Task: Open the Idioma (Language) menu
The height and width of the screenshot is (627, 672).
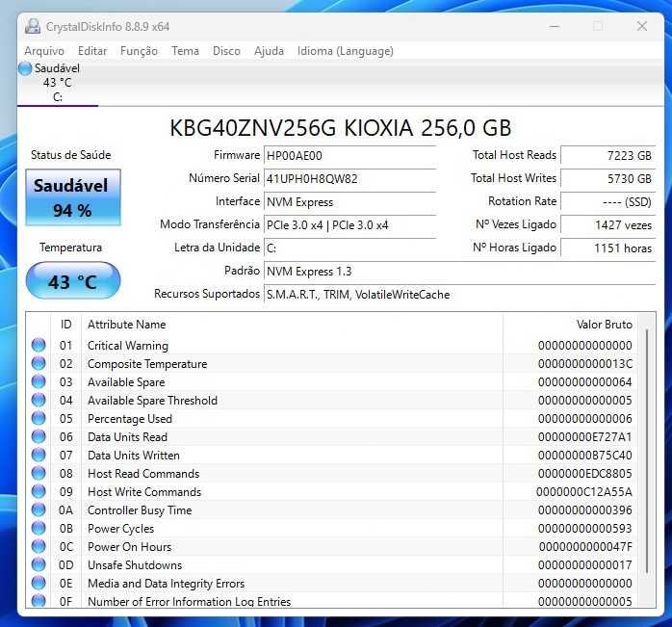Action: pos(346,51)
